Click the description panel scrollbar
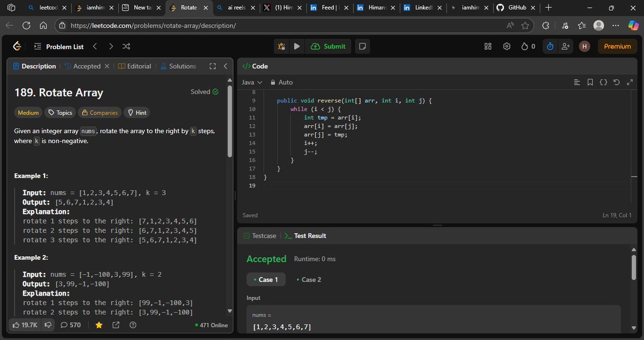The image size is (644, 340). click(x=230, y=122)
